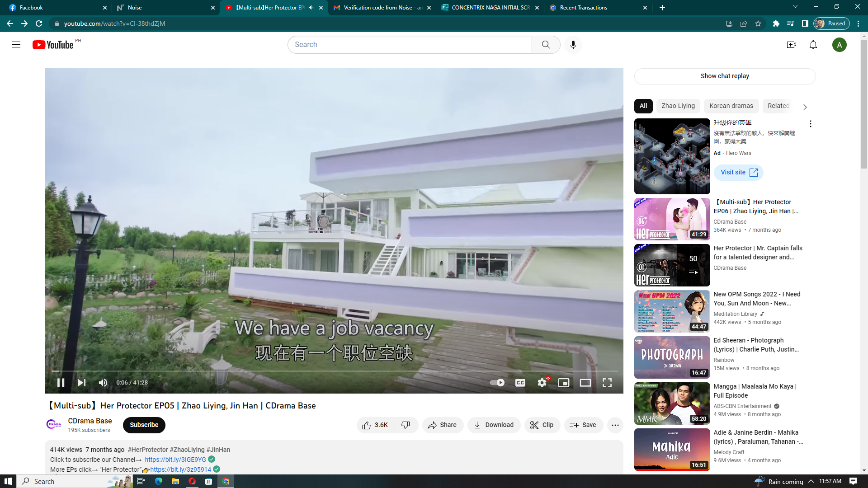Open Mangga Maalaala Mo Kaya thumbnail
The height and width of the screenshot is (488, 868).
point(672,404)
